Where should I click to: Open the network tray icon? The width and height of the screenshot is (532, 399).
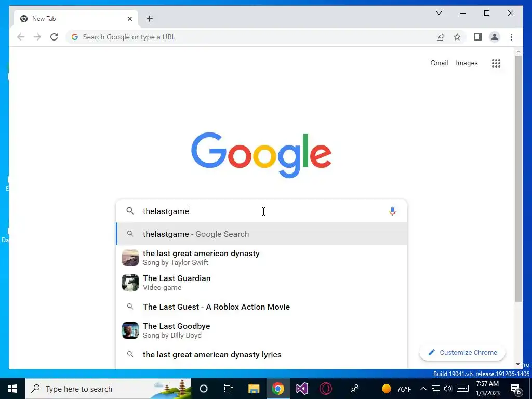(436, 389)
